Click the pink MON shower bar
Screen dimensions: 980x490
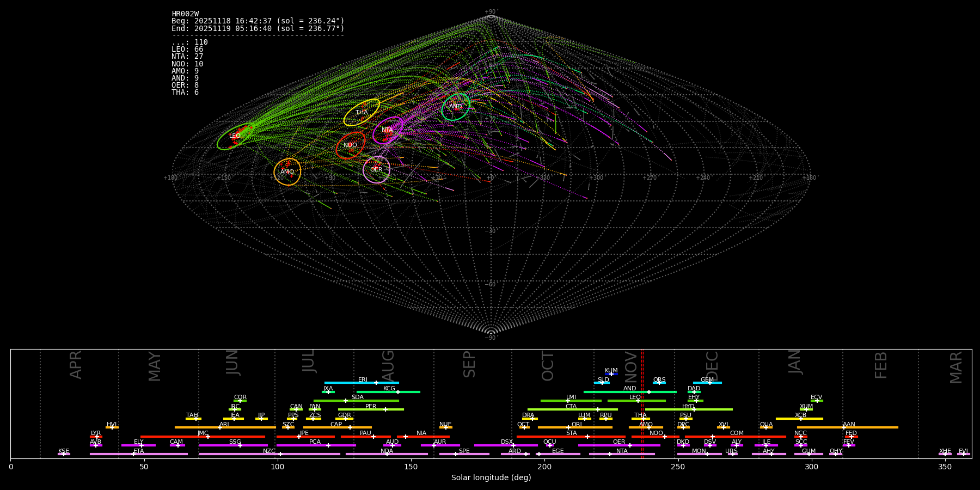[x=699, y=454]
